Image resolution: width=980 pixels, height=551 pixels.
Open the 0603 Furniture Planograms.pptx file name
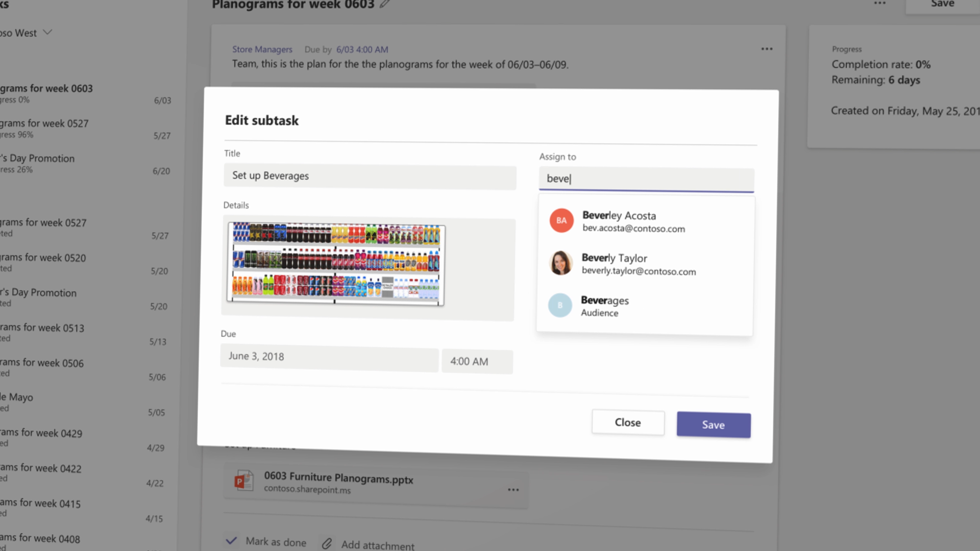point(338,478)
